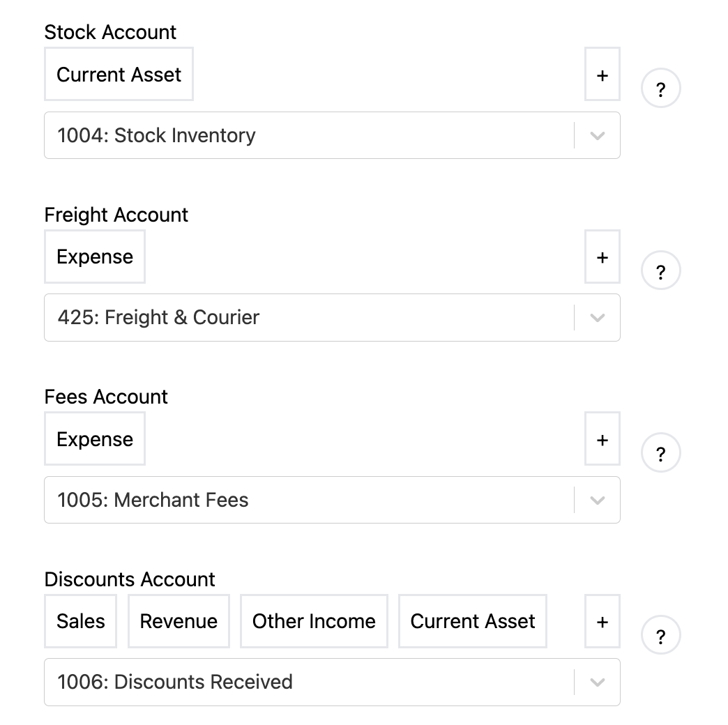The height and width of the screenshot is (725, 728).
Task: Open the help icon beside Freight Account
Action: [660, 270]
